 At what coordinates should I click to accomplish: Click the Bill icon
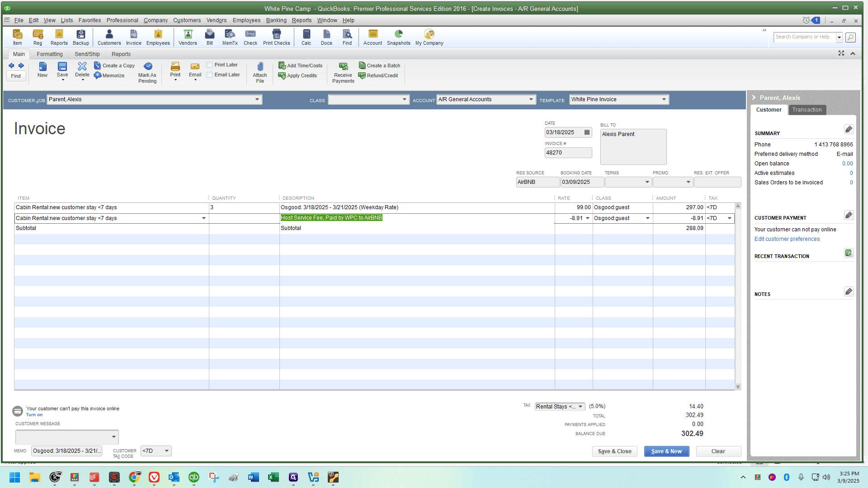pyautogui.click(x=209, y=37)
